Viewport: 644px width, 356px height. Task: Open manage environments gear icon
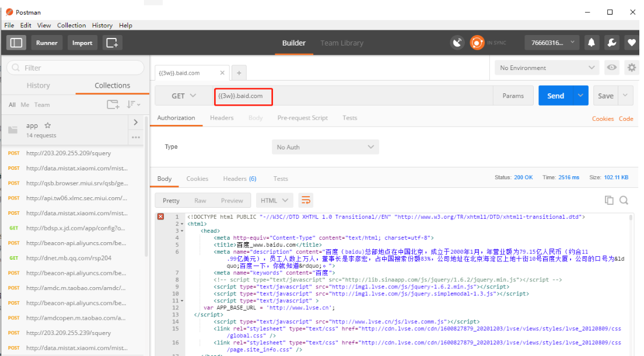point(632,68)
